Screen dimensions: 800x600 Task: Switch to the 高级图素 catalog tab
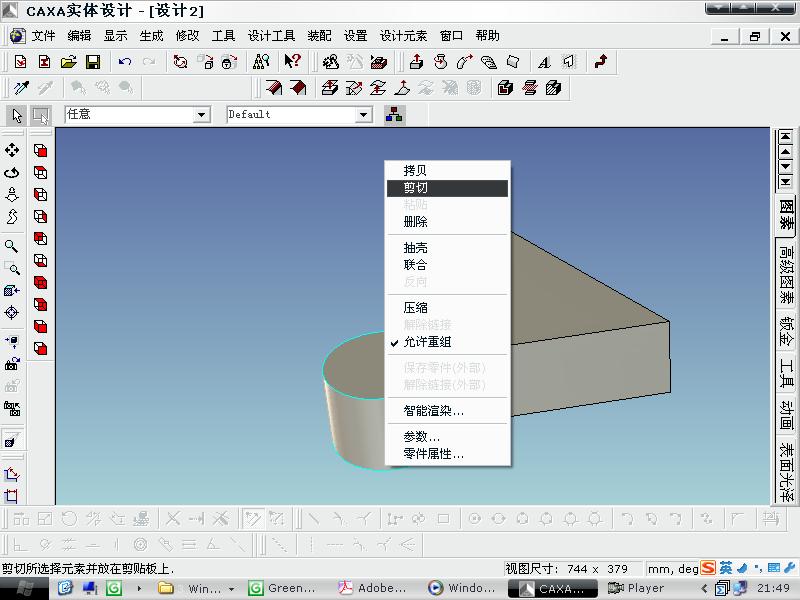[x=786, y=274]
